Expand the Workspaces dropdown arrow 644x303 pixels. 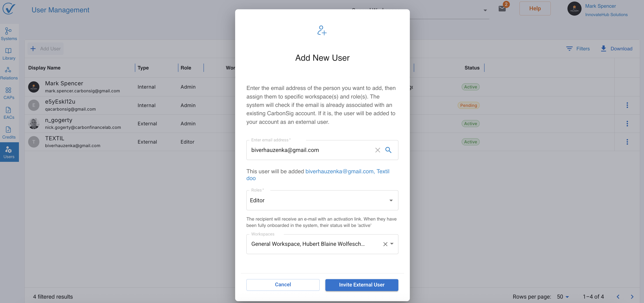click(x=392, y=244)
